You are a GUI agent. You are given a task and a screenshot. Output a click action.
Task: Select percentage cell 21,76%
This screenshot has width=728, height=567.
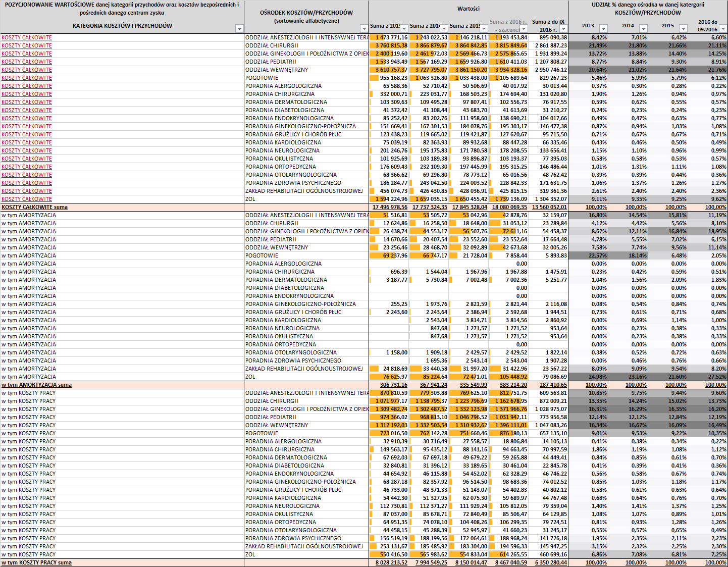(x=708, y=70)
